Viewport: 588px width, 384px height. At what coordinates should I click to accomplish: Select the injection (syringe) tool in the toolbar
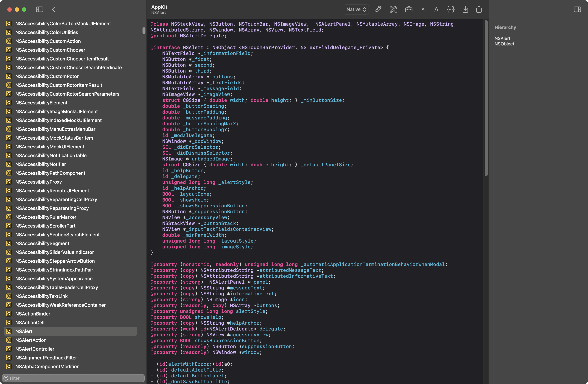(x=378, y=9)
